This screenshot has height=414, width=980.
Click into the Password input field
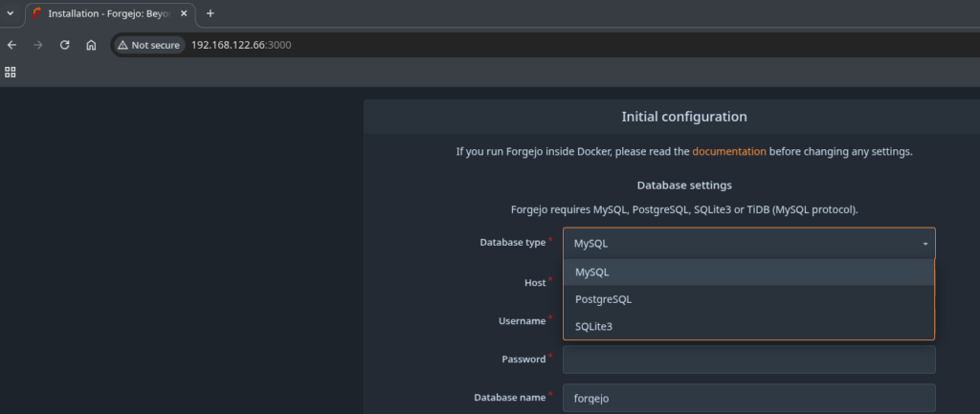748,360
